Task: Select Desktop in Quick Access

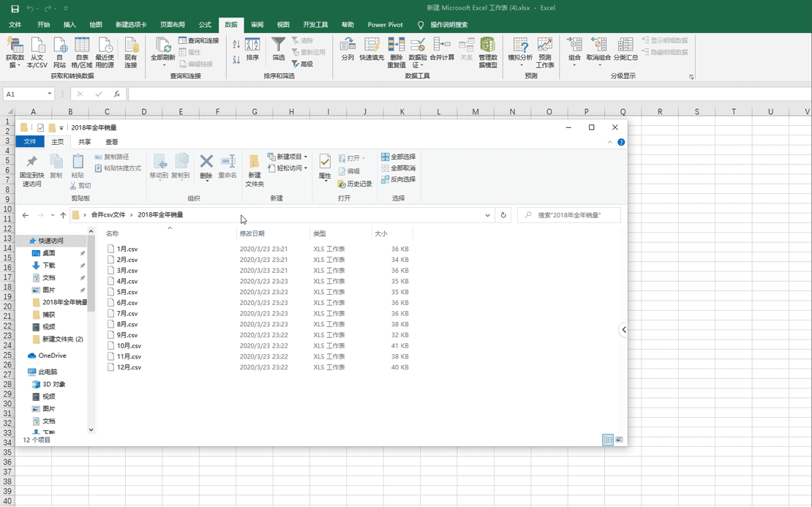Action: 49,253
